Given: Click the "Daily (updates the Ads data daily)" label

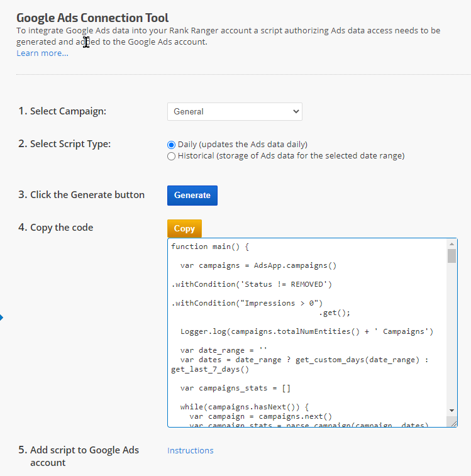Looking at the screenshot, I should tap(242, 145).
